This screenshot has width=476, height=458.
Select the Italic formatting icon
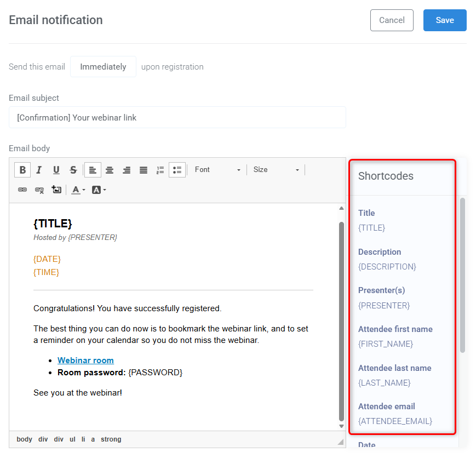(39, 170)
